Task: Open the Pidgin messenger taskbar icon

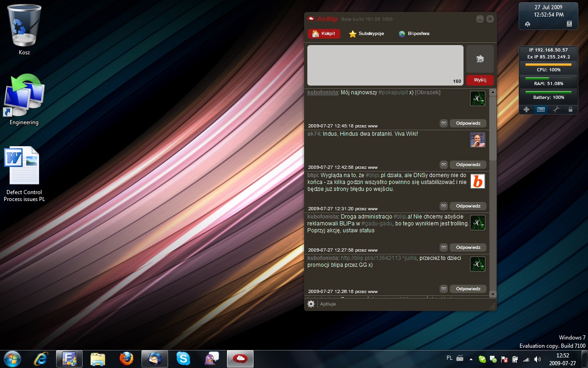Action: [211, 358]
